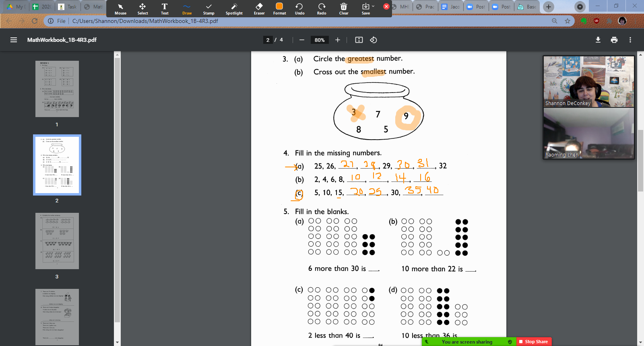
Task: Open the Stamp tool
Action: [x=208, y=9]
